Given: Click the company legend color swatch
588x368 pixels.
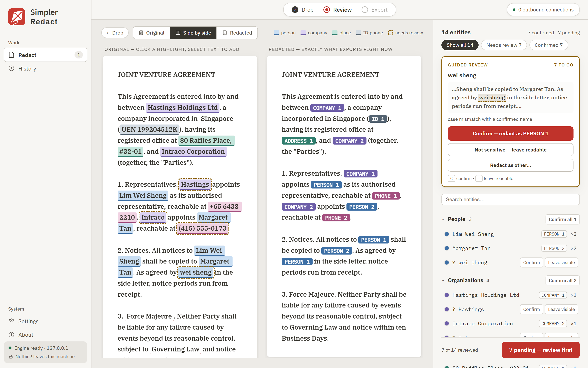Looking at the screenshot, I should pos(303,33).
